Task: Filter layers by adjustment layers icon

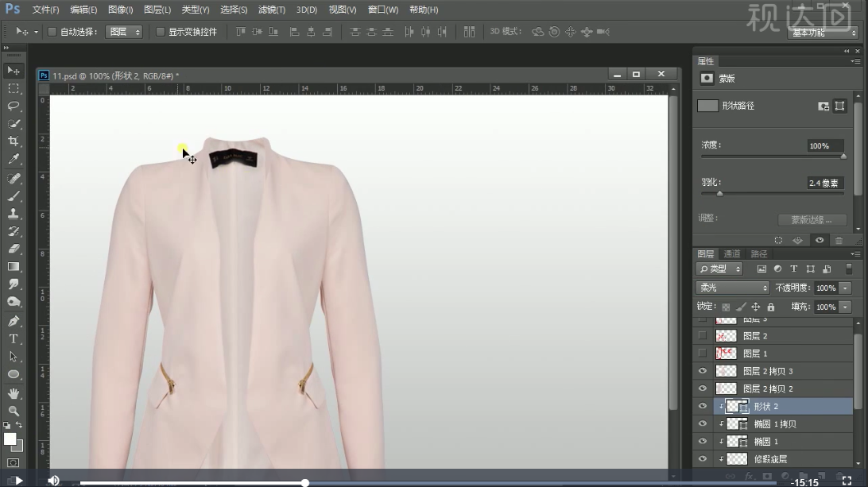Action: (x=777, y=269)
